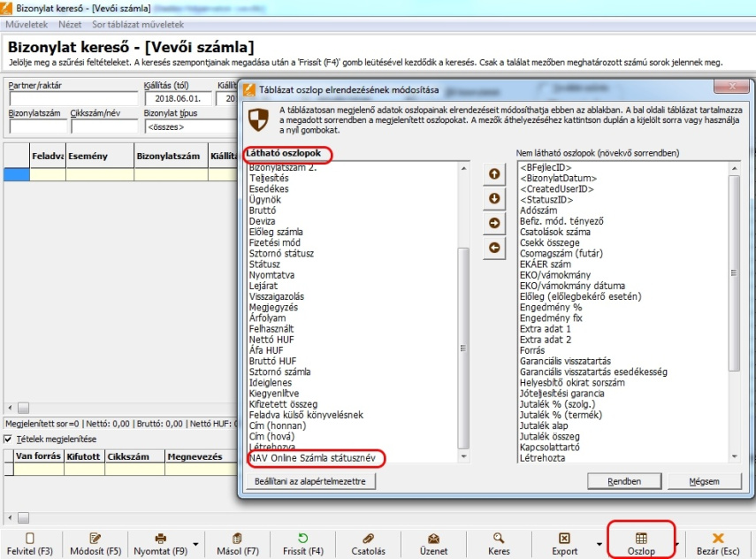Toggle the Tételek megjelenítése checkbox
Screen dimensions: 756x559
coord(9,440)
